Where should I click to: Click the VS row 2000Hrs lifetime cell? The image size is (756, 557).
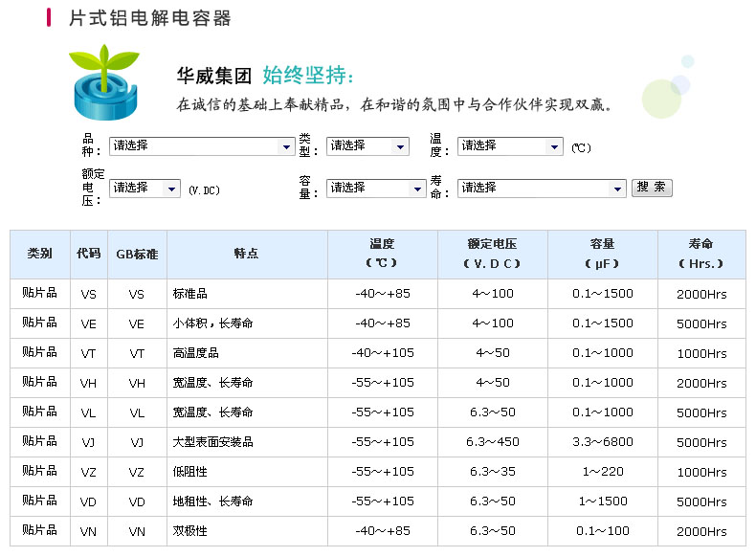[x=701, y=294]
